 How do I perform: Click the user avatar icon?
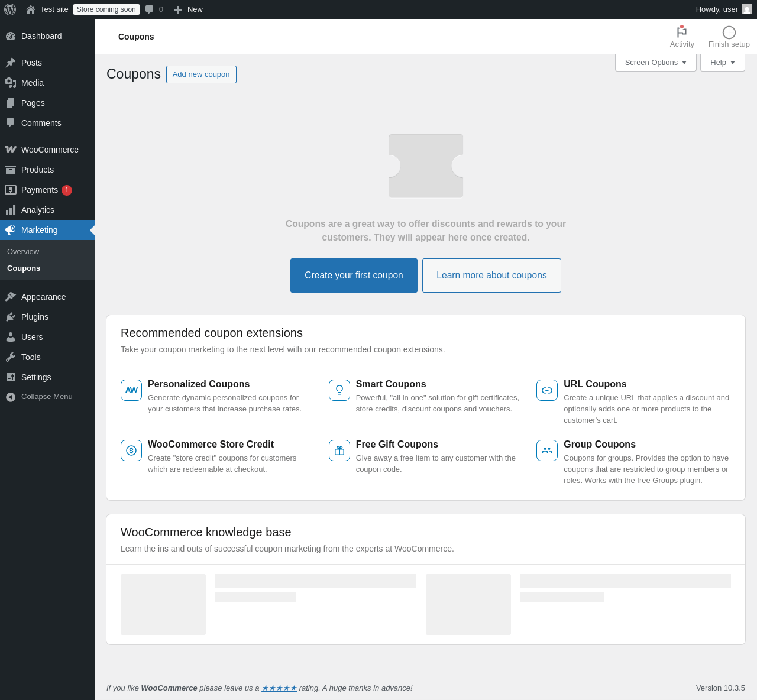[x=747, y=9]
